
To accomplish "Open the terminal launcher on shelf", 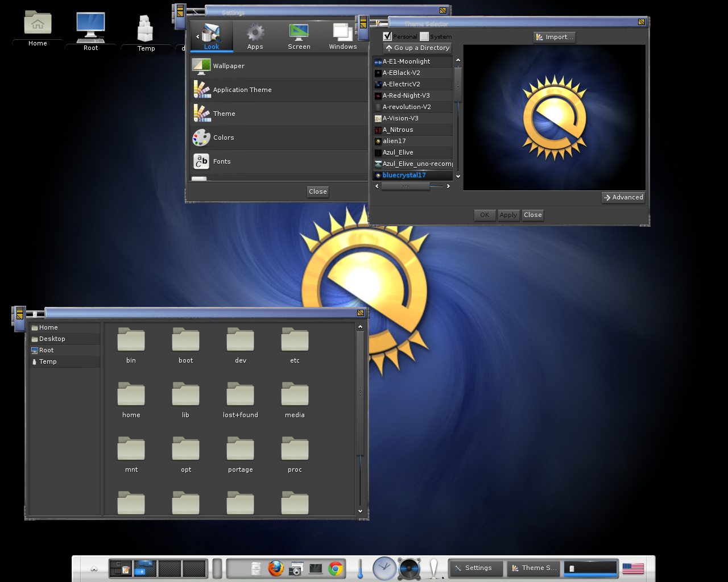I will pos(316,568).
